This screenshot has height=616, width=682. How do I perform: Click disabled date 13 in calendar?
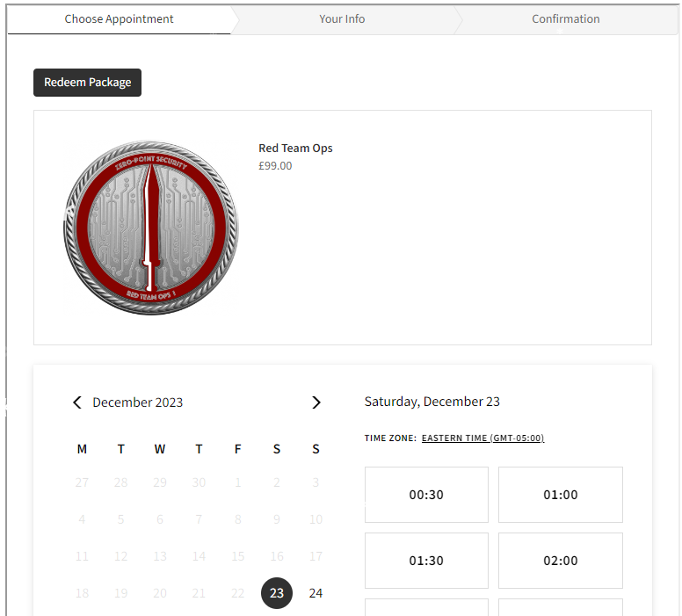point(160,556)
